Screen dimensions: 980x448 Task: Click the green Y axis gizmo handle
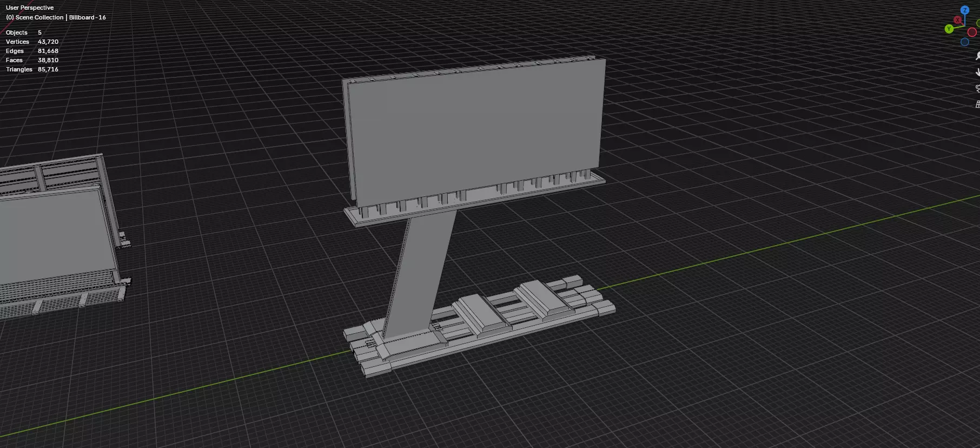point(949,29)
